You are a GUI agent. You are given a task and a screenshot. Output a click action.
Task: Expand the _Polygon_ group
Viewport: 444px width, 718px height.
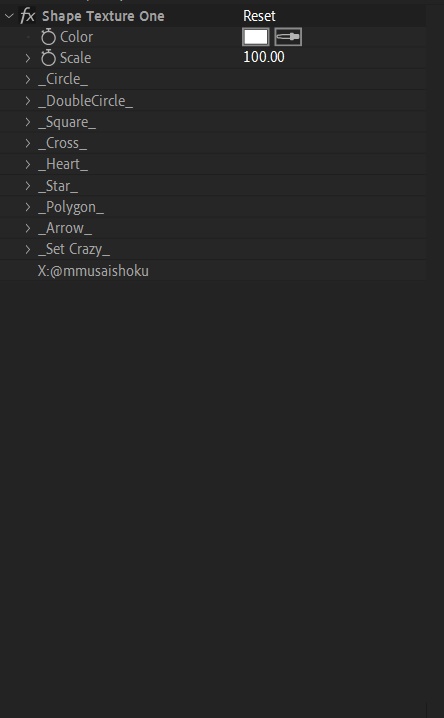click(x=28, y=207)
